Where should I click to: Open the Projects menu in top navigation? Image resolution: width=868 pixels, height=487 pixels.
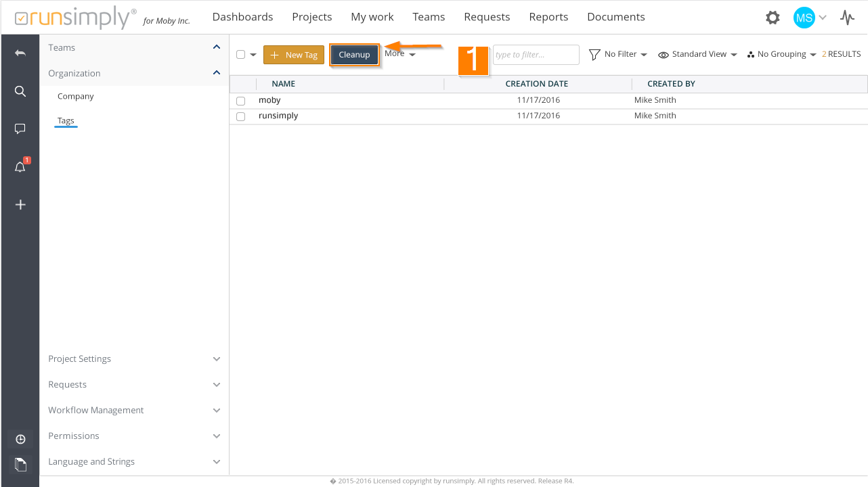click(x=311, y=17)
